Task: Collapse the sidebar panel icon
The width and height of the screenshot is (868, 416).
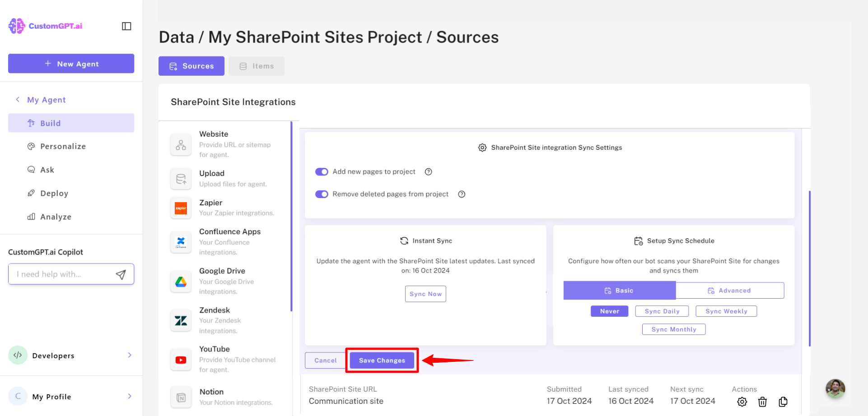Action: [x=126, y=26]
